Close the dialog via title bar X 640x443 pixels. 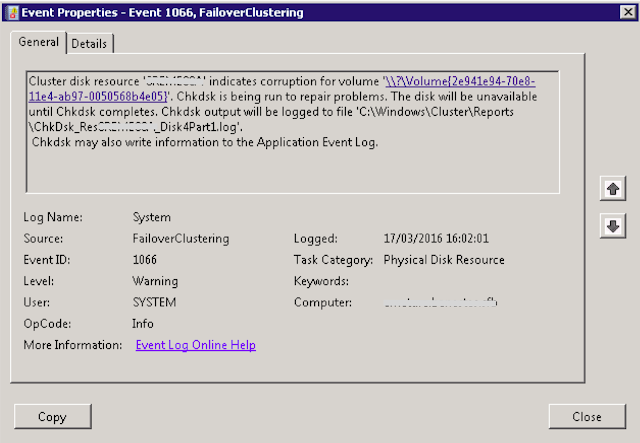click(628, 12)
